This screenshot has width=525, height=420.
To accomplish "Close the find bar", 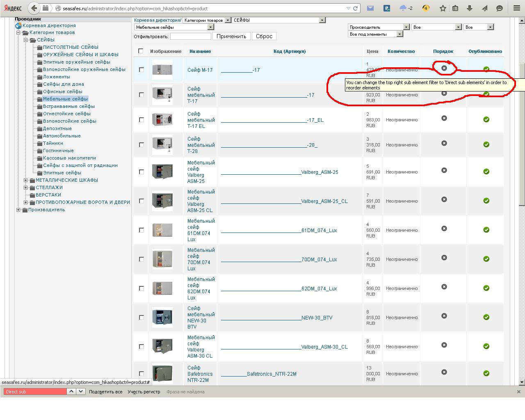I will [518, 392].
